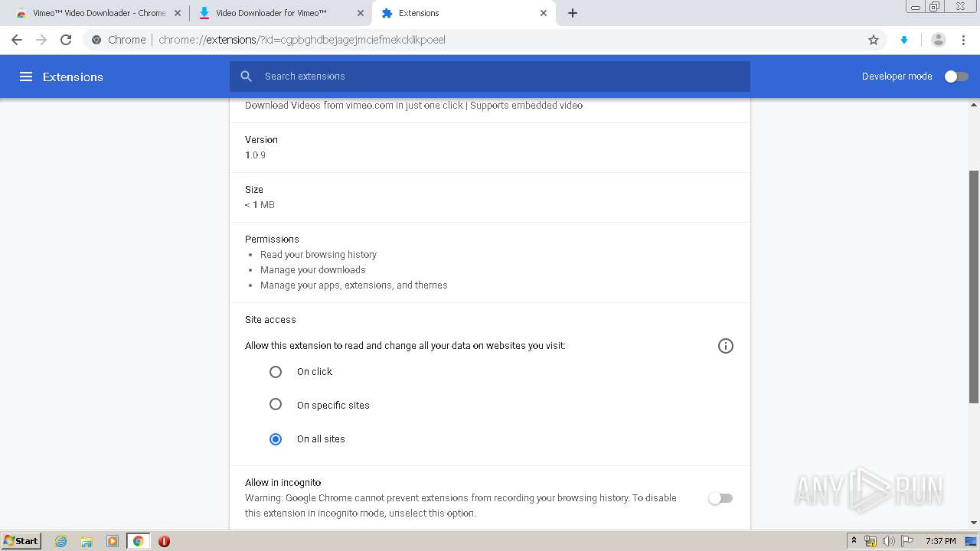Close the Vimeo Video Downloader Chrome tab
The width and height of the screenshot is (980, 551).
[178, 13]
